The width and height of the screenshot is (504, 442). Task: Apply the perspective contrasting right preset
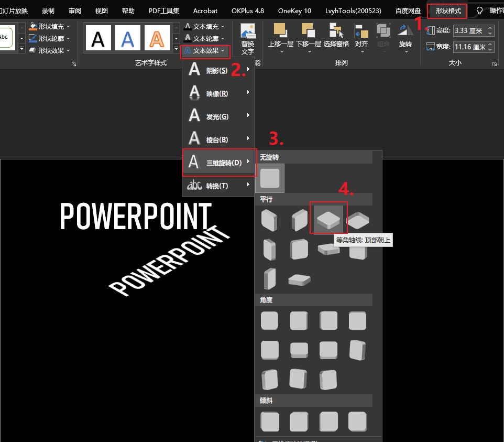coord(269,380)
